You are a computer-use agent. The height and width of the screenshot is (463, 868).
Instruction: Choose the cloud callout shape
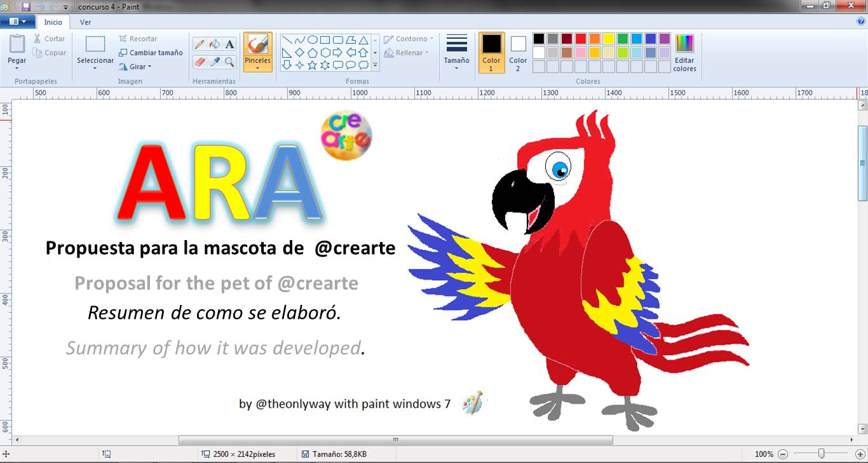(363, 65)
